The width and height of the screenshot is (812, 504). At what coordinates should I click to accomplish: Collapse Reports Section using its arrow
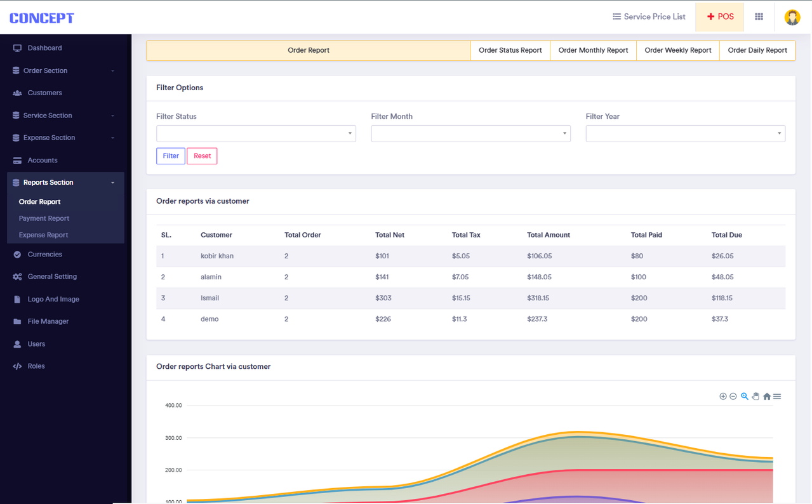(112, 183)
